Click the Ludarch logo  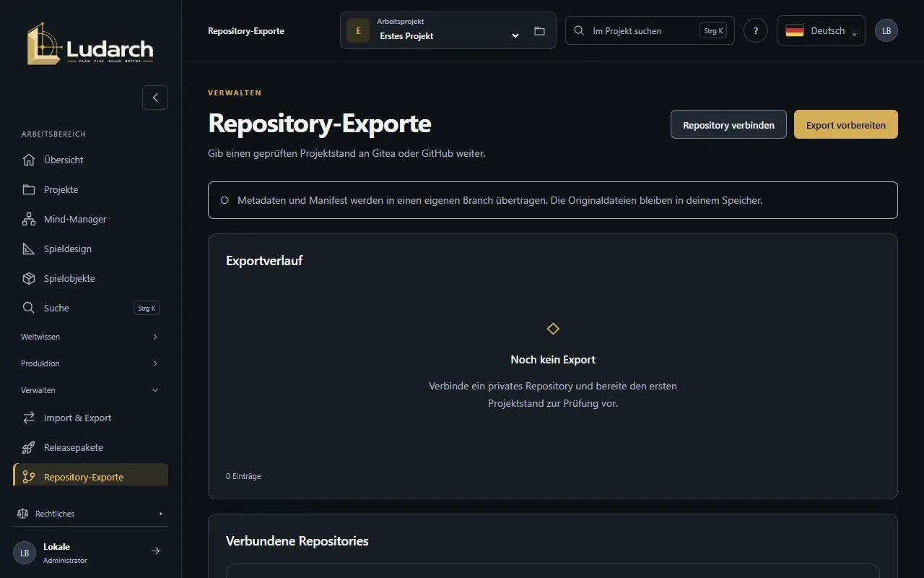pos(90,43)
